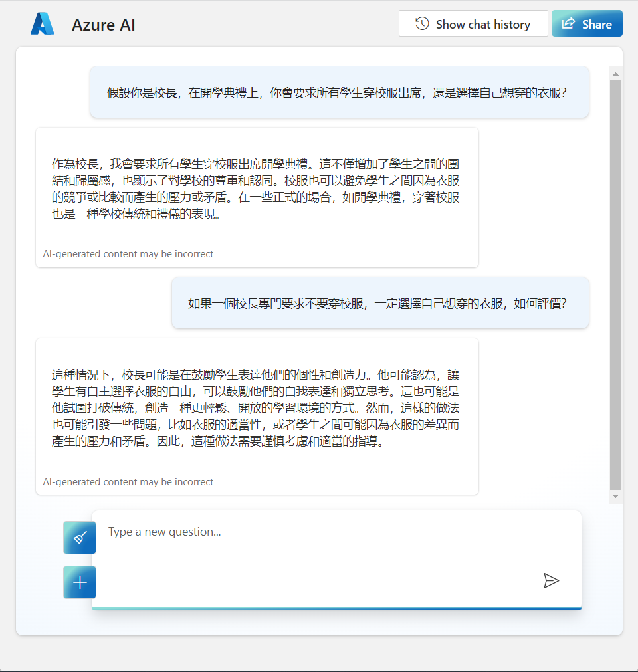
Task: Click the 'Share' button label
Action: tap(597, 25)
